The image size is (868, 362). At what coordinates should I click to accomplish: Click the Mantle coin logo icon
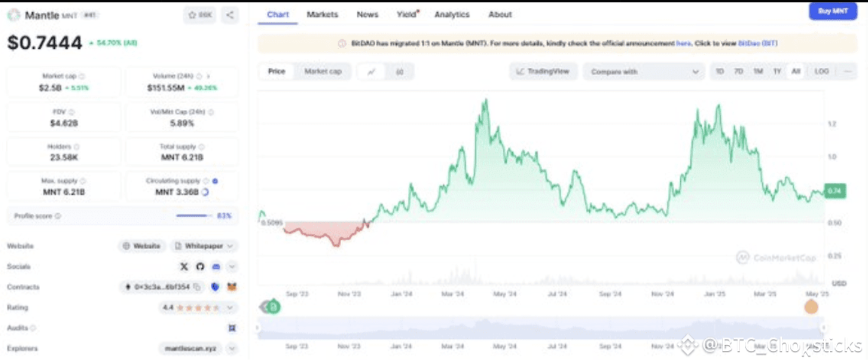click(13, 15)
